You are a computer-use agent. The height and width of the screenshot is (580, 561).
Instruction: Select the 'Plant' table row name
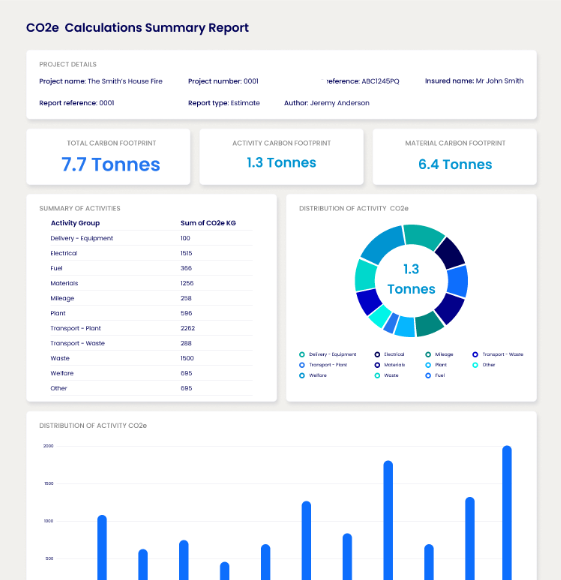(x=58, y=313)
